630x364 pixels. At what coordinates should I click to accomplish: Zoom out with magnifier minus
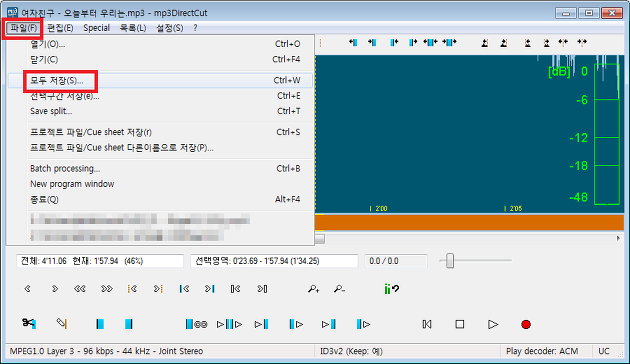tap(339, 288)
